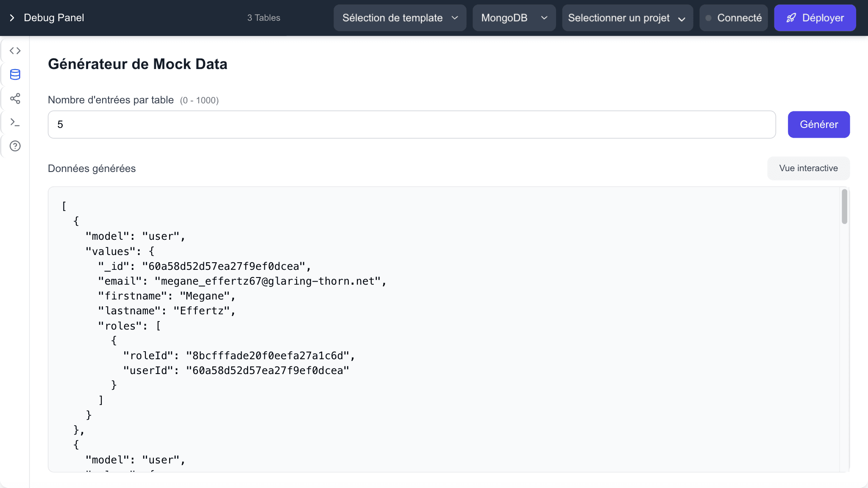The height and width of the screenshot is (488, 868).
Task: Click the Déployer button
Action: tap(815, 18)
